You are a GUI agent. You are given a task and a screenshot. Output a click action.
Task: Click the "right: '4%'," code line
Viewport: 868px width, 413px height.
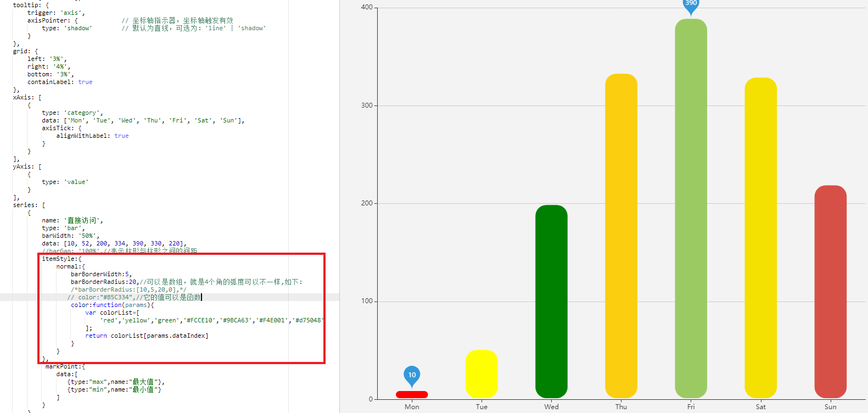[49, 66]
